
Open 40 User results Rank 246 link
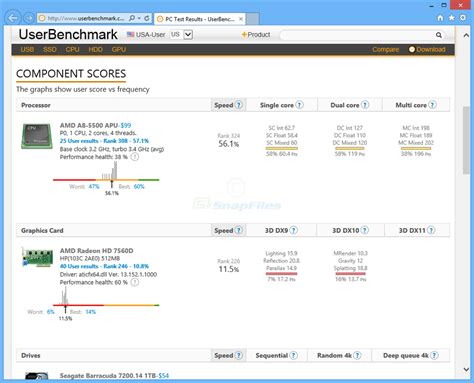point(104,266)
